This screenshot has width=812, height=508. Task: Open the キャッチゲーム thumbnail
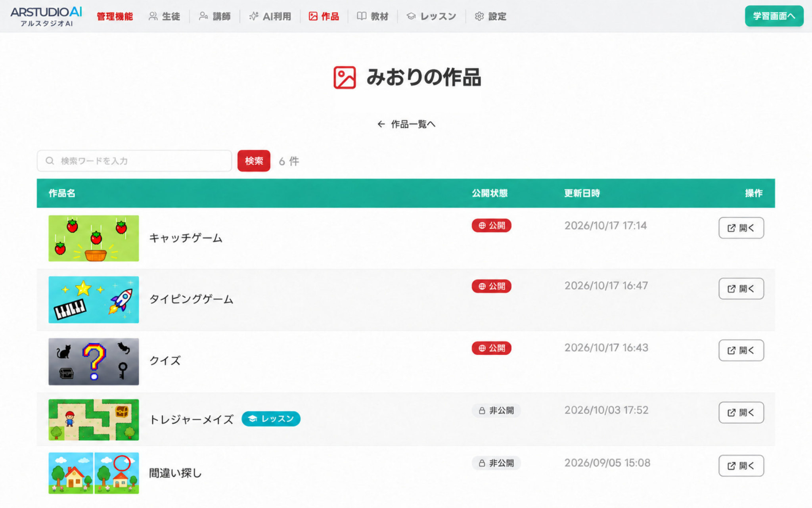coord(94,238)
